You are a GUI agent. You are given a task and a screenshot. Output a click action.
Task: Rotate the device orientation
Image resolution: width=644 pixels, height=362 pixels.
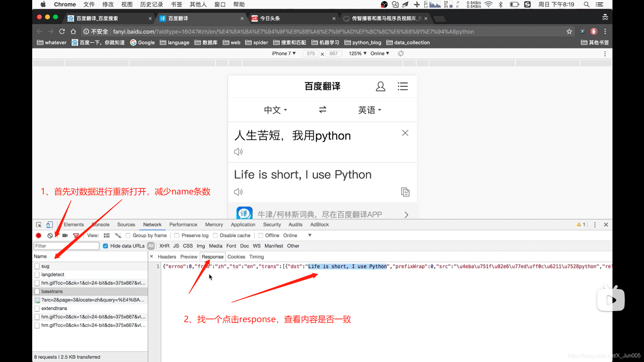[400, 54]
